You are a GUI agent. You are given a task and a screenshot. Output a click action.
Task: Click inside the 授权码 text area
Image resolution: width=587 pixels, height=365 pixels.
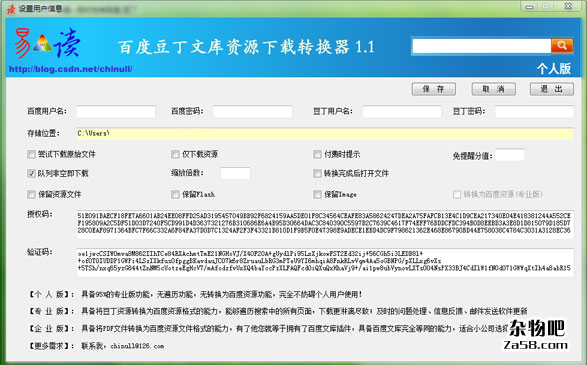point(325,225)
